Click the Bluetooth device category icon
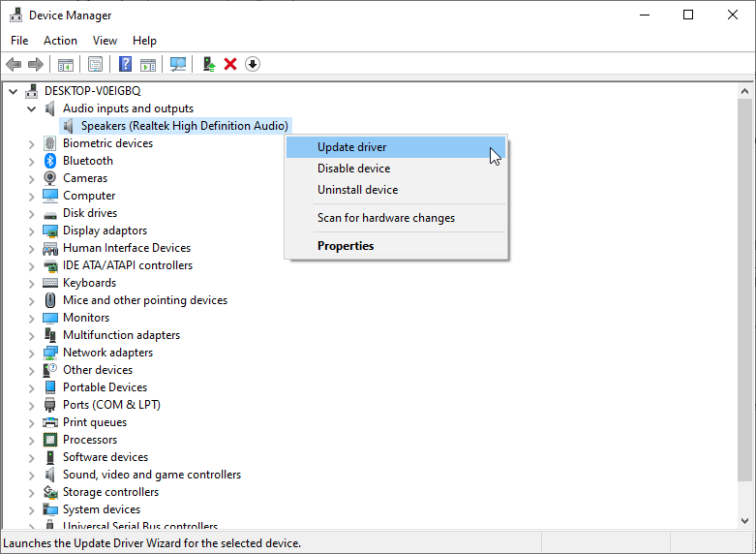 50,161
